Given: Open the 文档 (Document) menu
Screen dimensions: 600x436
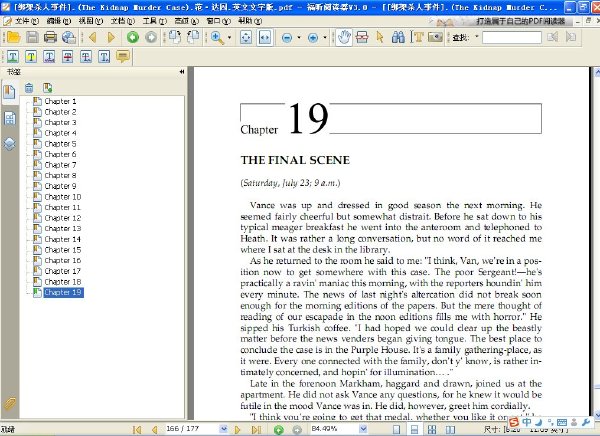Looking at the screenshot, I should [x=122, y=21].
